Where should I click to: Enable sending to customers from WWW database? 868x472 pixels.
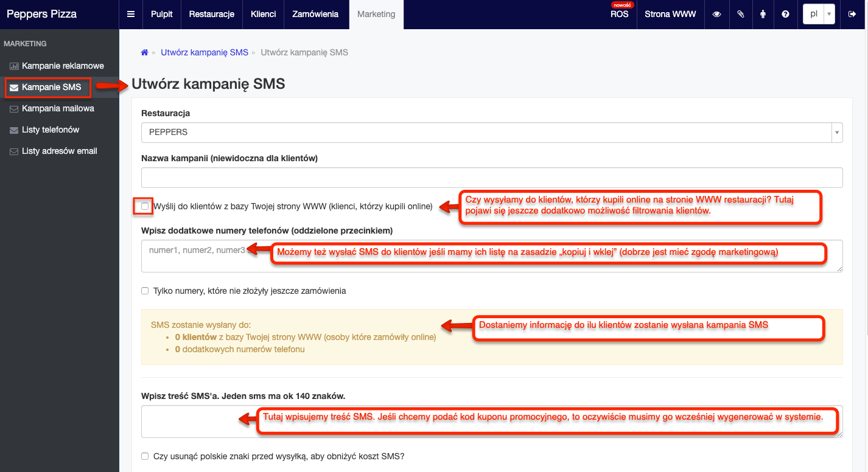coord(145,206)
